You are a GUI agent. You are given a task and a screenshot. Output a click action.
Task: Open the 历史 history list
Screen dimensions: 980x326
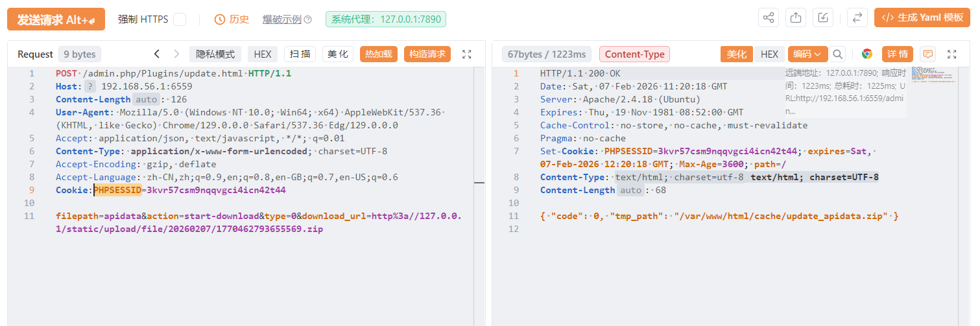click(x=232, y=19)
